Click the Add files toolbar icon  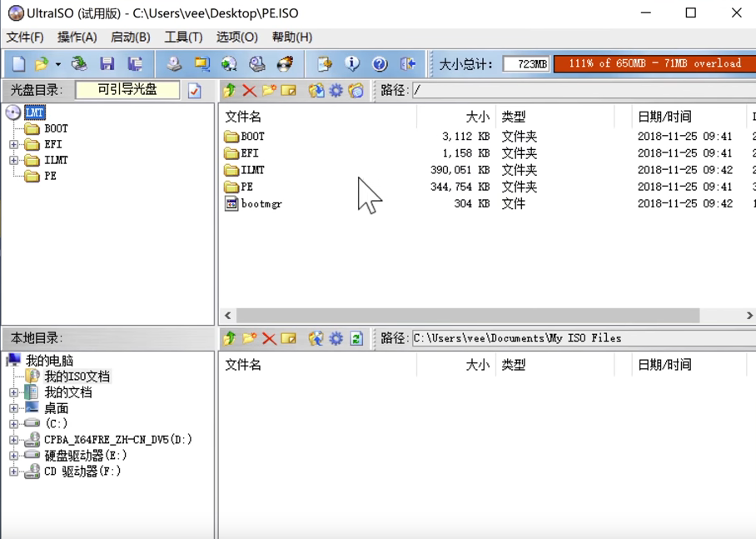[x=325, y=63]
